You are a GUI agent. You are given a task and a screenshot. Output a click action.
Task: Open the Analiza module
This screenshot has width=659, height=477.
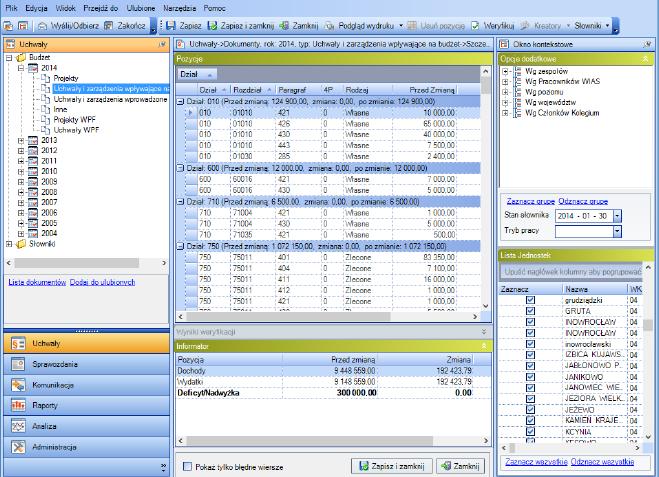click(87, 426)
